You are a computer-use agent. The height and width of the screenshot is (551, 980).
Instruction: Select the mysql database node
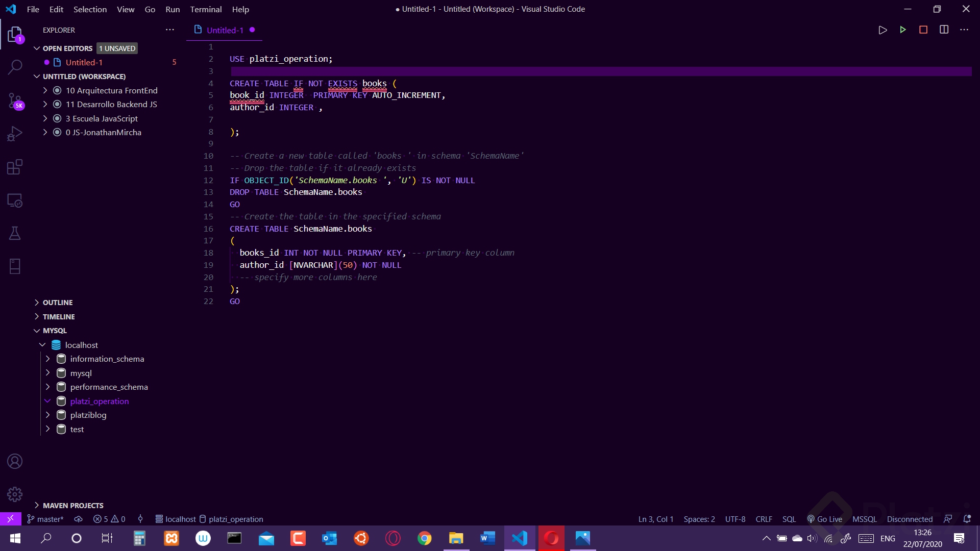pyautogui.click(x=81, y=373)
